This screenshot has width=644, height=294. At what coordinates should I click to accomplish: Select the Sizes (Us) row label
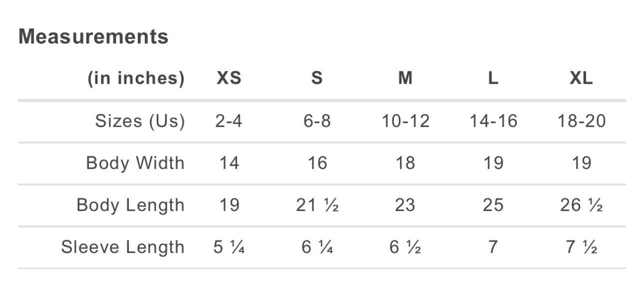140,121
